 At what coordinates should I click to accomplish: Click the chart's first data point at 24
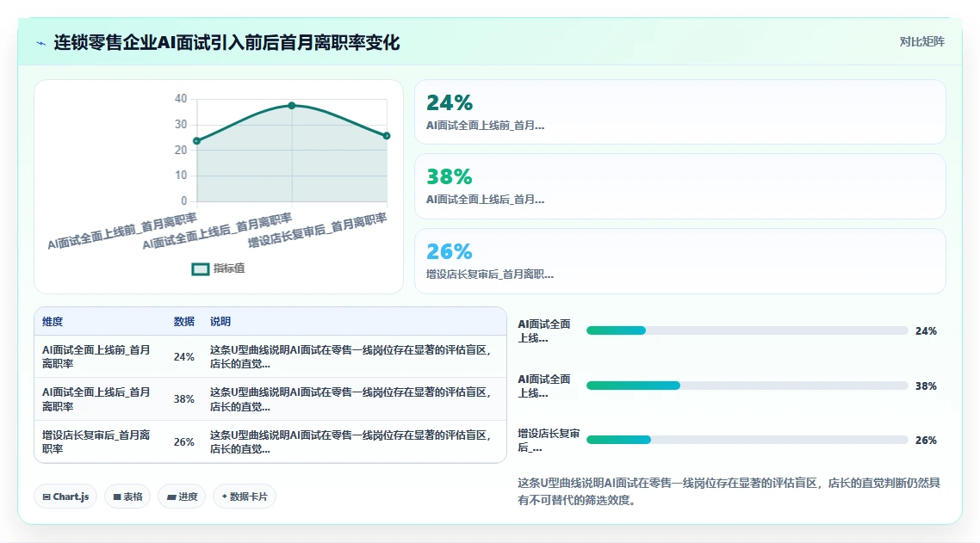tap(197, 141)
